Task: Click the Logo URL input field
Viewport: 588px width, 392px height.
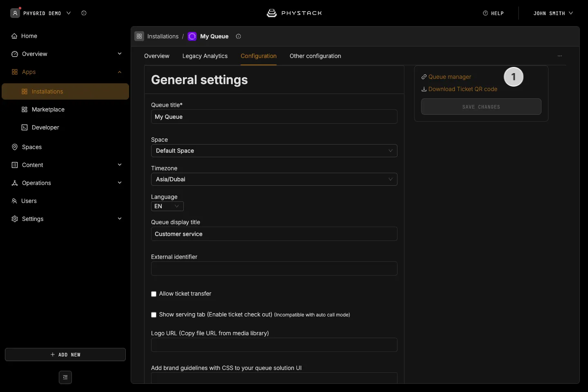Action: click(274, 345)
